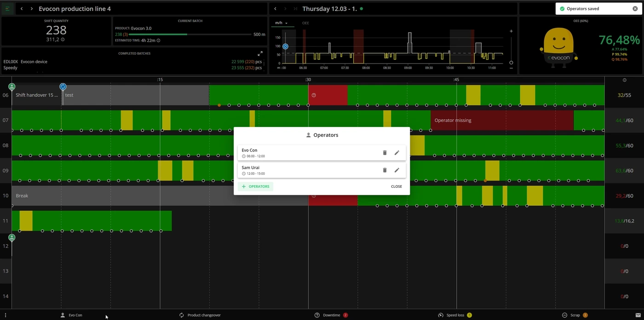
Task: Open the Speed loss bottom item
Action: click(455, 315)
